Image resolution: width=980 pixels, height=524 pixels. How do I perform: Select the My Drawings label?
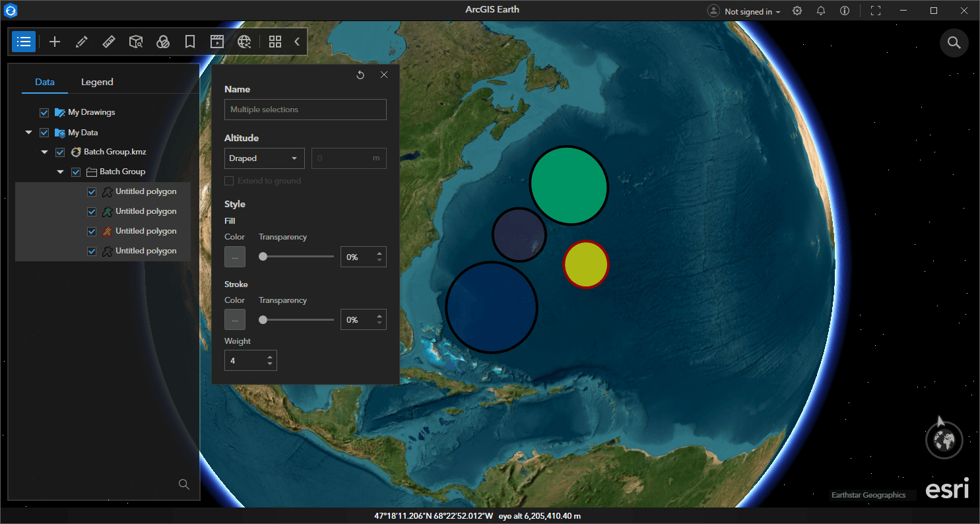tap(92, 112)
